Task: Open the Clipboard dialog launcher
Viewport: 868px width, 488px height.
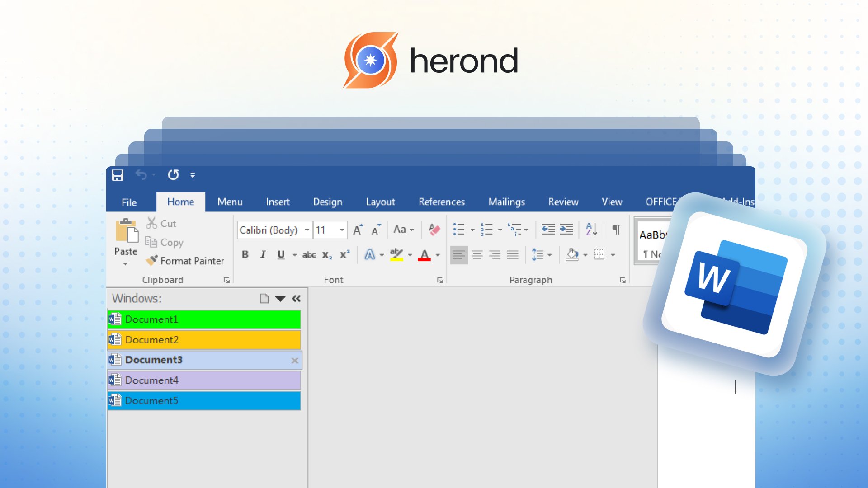Action: (226, 281)
